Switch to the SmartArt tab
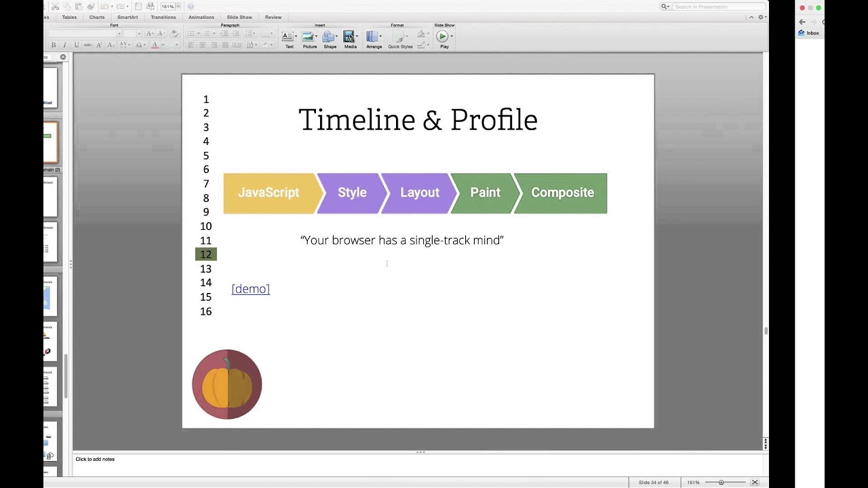Viewport: 868px width, 488px height. pyautogui.click(x=127, y=17)
